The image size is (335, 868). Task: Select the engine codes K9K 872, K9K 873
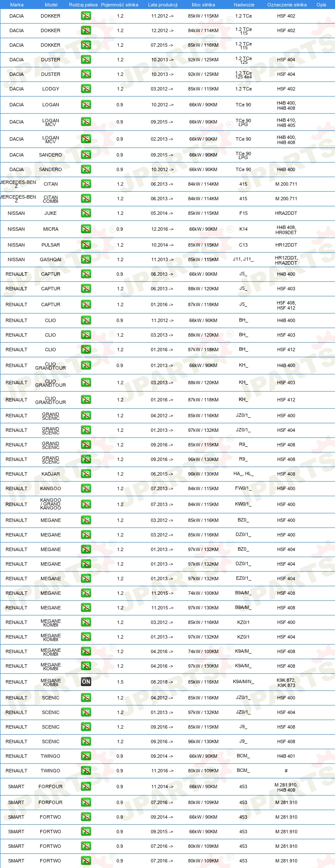click(286, 682)
